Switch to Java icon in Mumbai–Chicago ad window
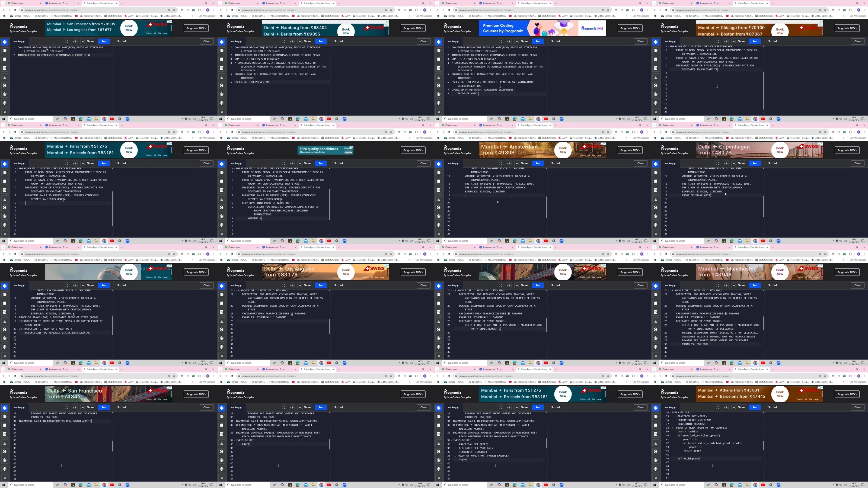The height and width of the screenshot is (488, 868). click(656, 77)
